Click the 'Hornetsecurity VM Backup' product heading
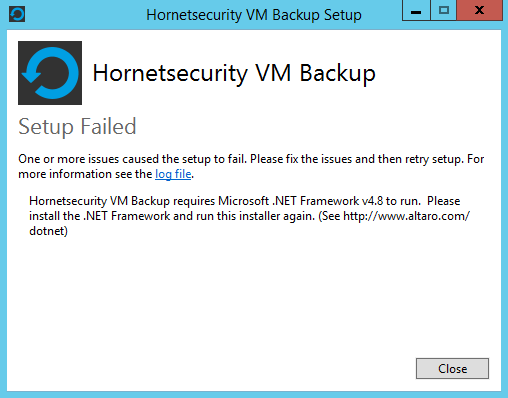This screenshot has width=508, height=398. [234, 73]
